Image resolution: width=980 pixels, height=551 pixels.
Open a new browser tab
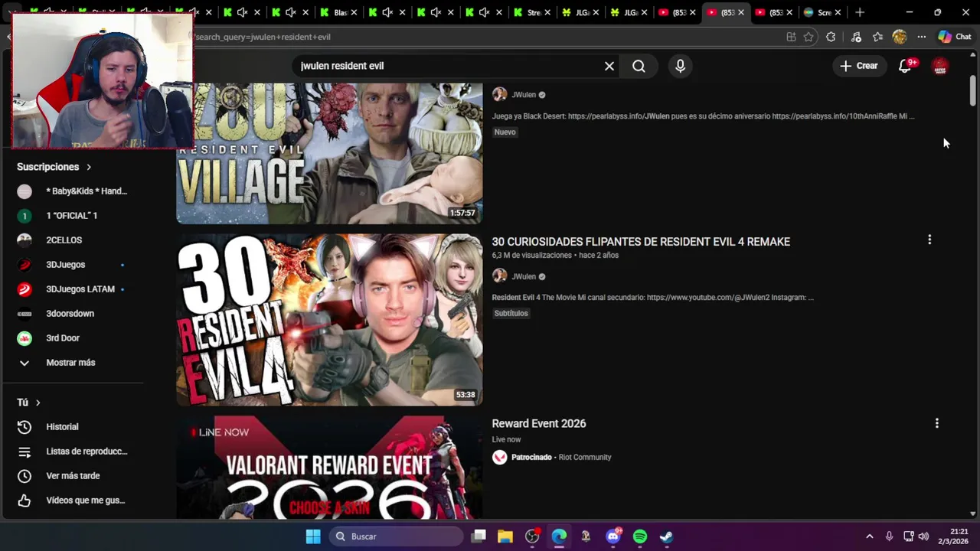(860, 12)
